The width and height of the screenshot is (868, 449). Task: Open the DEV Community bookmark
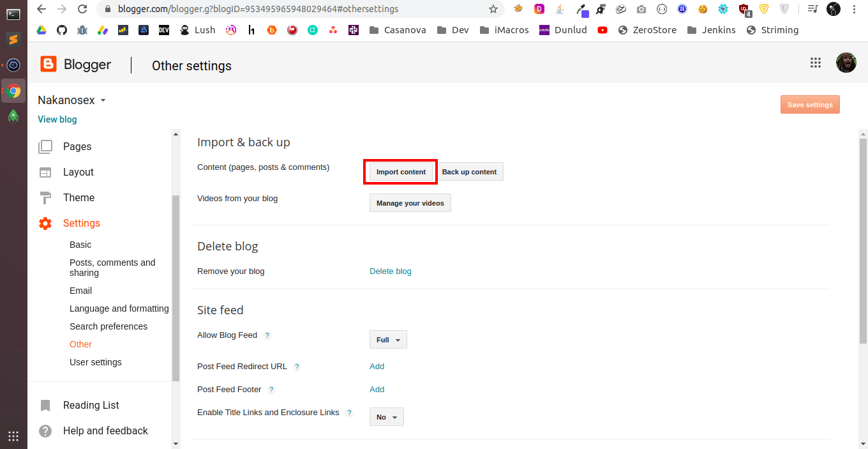[164, 29]
